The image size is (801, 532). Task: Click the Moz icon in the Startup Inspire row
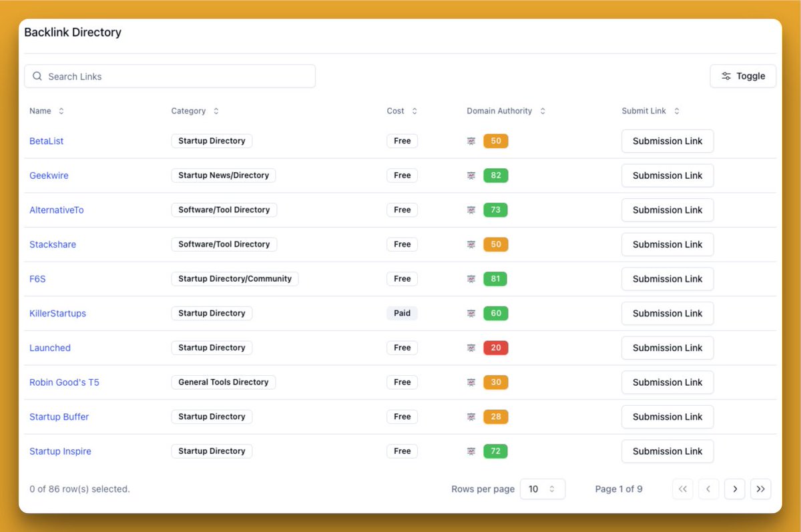click(x=471, y=451)
